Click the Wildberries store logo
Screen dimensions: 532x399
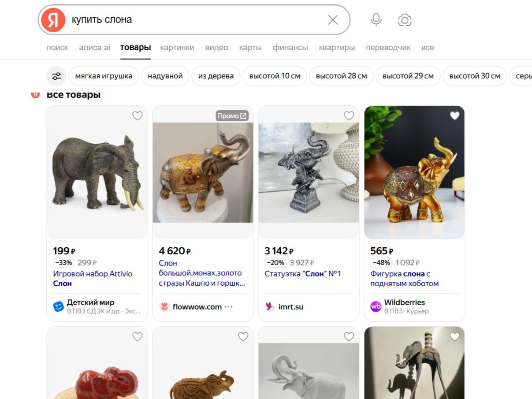pos(376,307)
